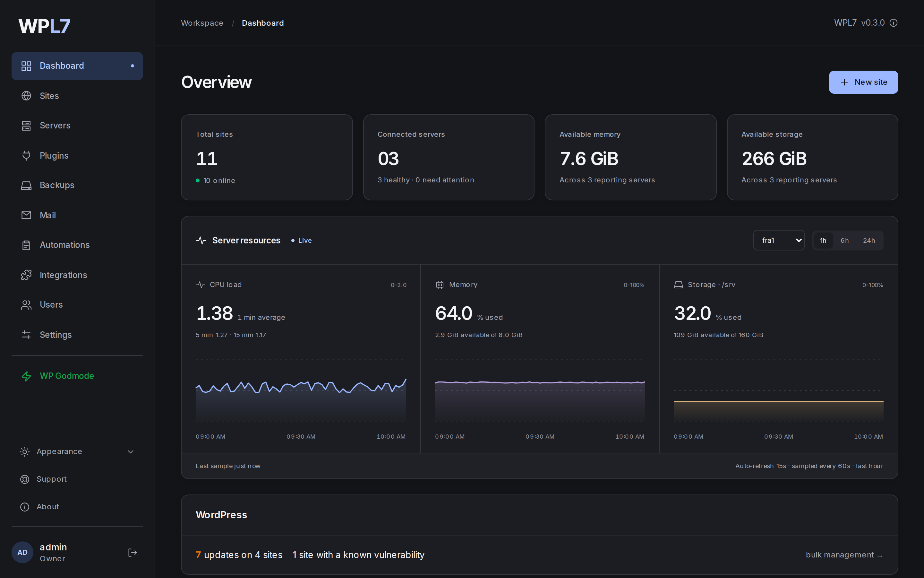Click the Connected servers card
Viewport: 924px width, 578px height.
click(x=449, y=157)
